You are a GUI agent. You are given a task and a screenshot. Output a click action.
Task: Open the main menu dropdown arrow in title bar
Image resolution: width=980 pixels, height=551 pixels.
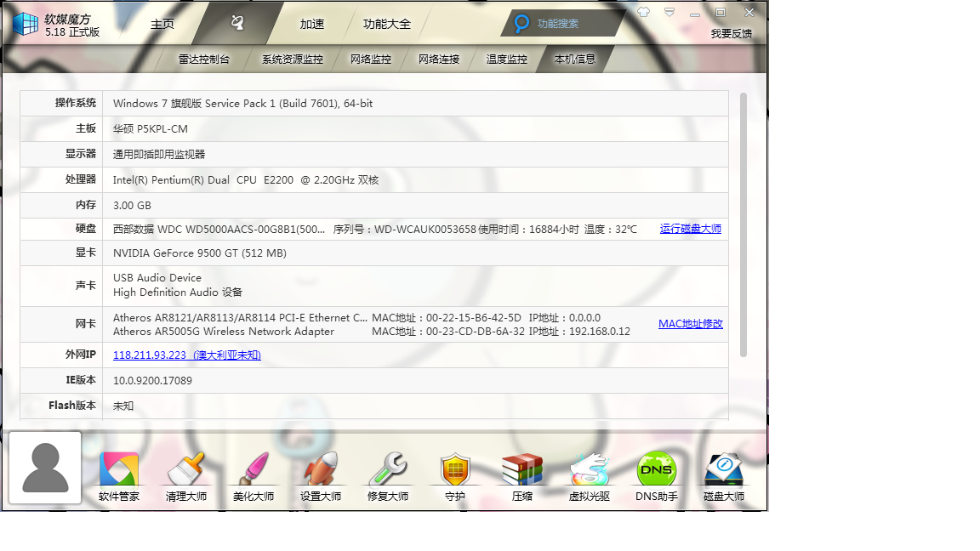coord(669,13)
